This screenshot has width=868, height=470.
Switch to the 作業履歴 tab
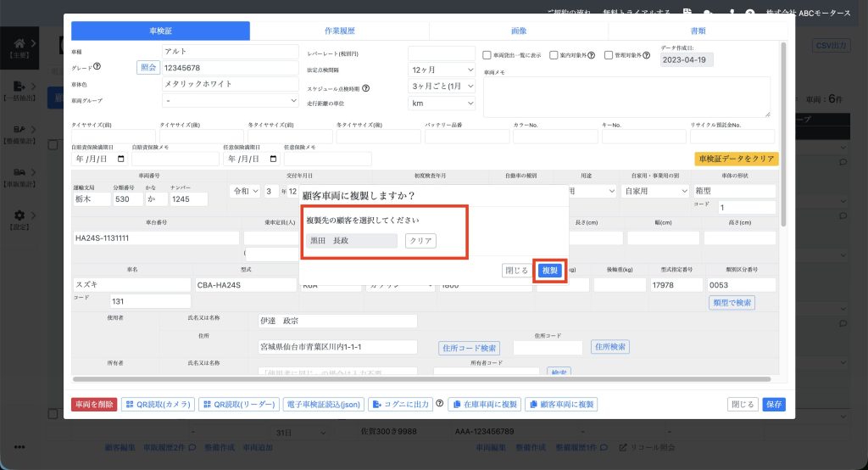(x=339, y=31)
